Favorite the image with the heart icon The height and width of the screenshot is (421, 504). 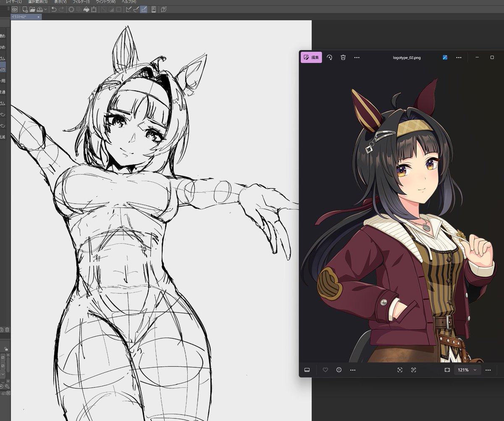tap(325, 370)
